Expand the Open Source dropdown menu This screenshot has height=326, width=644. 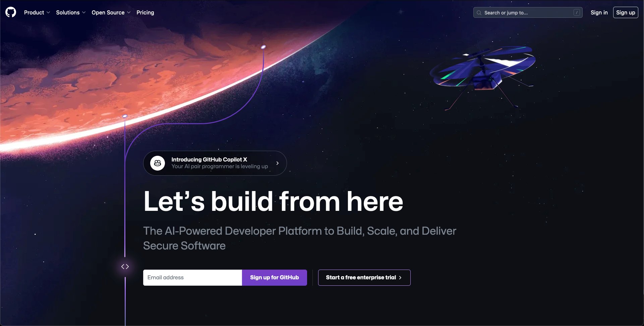111,12
